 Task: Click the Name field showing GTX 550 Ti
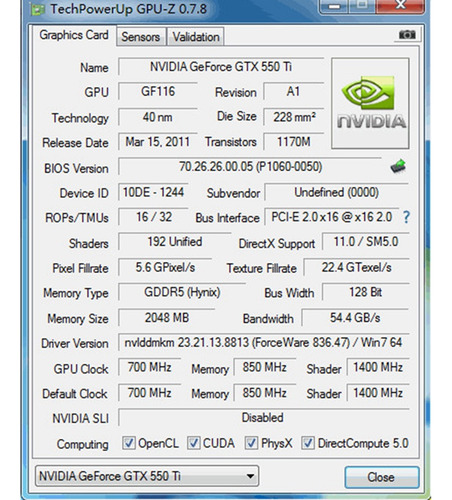point(221,67)
